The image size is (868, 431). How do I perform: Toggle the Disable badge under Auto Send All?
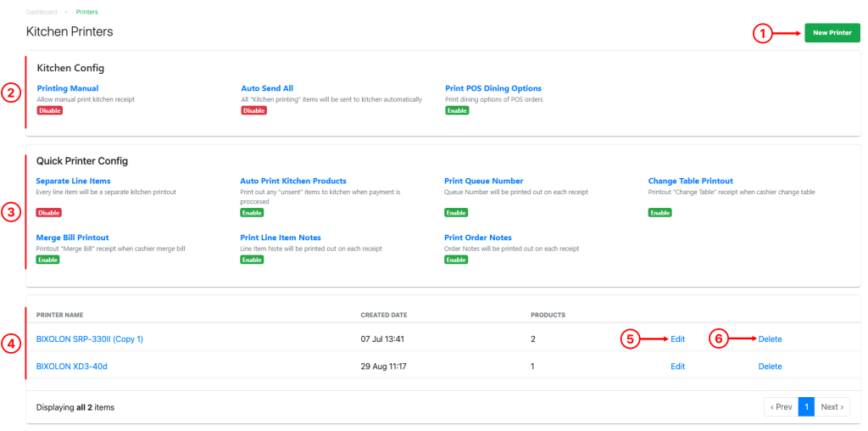(x=253, y=110)
